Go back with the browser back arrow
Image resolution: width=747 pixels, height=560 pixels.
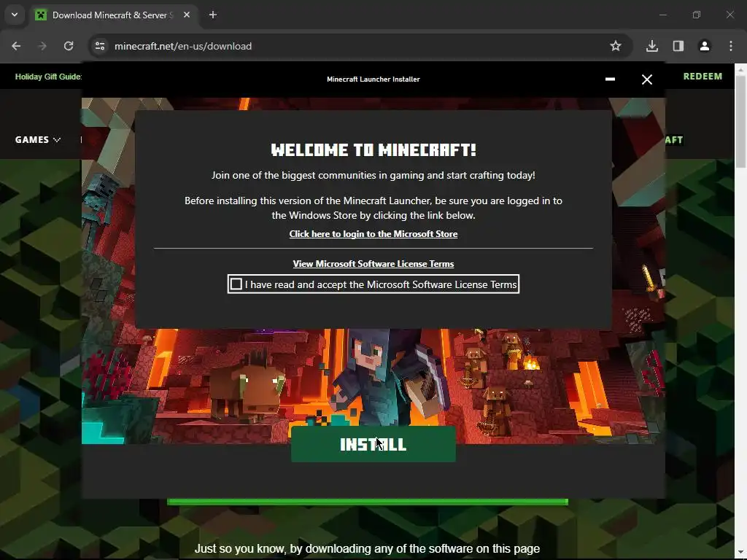[16, 46]
